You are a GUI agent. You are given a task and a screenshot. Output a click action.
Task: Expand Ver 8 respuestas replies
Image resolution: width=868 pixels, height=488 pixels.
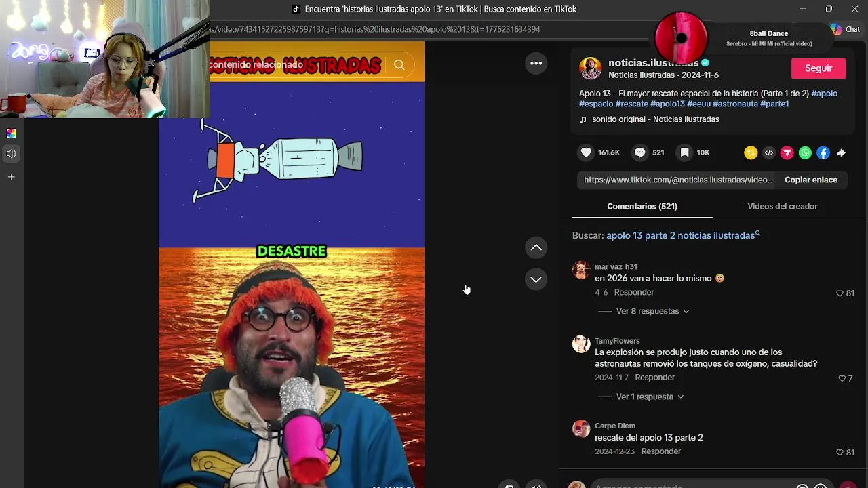pos(652,311)
